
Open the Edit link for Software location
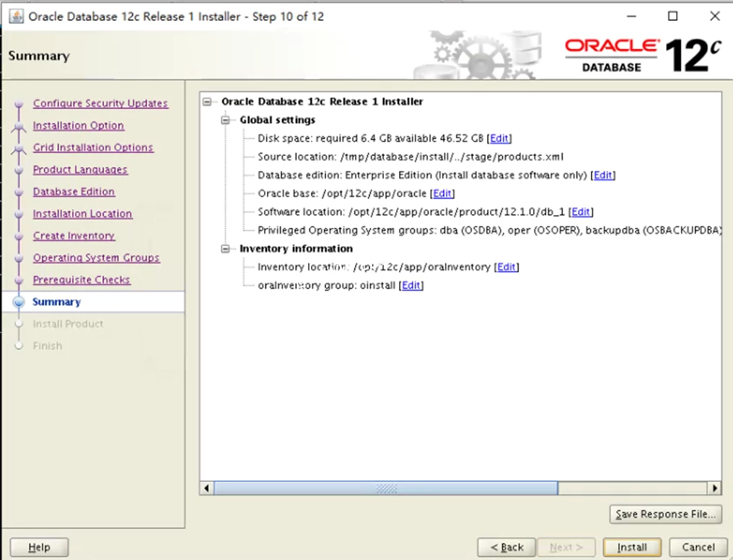point(581,211)
